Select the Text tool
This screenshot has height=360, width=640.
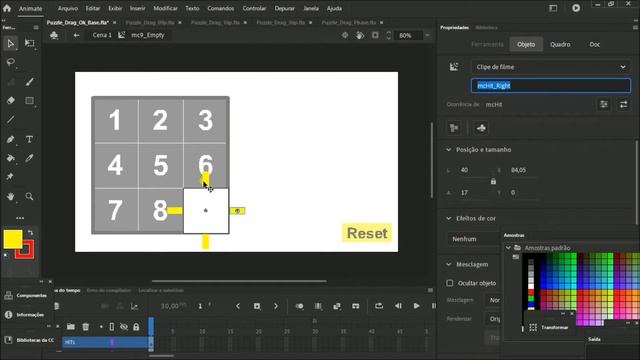point(29,139)
